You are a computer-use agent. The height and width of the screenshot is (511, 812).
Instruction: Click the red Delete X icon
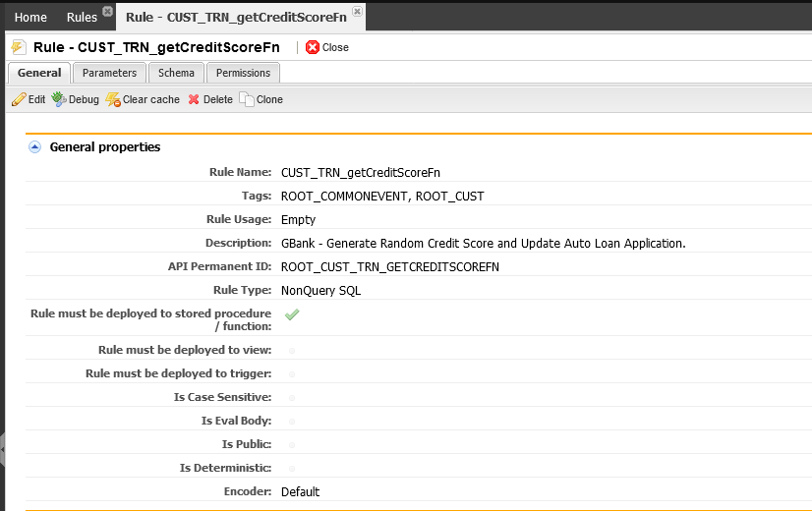194,99
